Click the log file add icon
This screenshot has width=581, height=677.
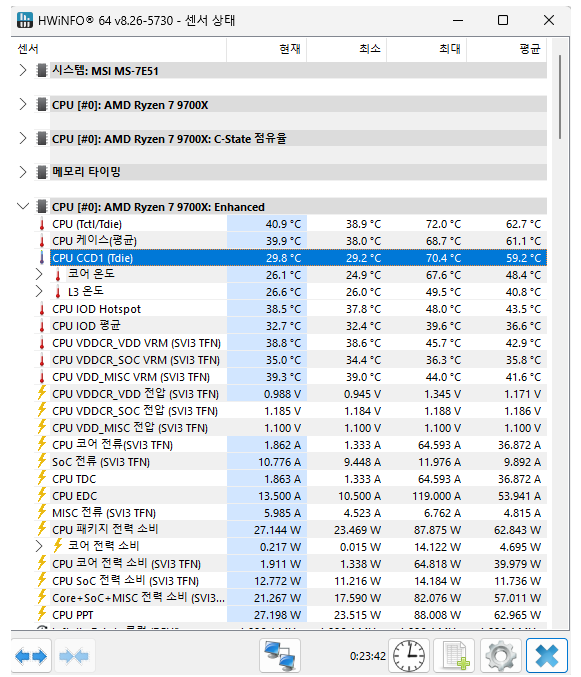pos(455,656)
